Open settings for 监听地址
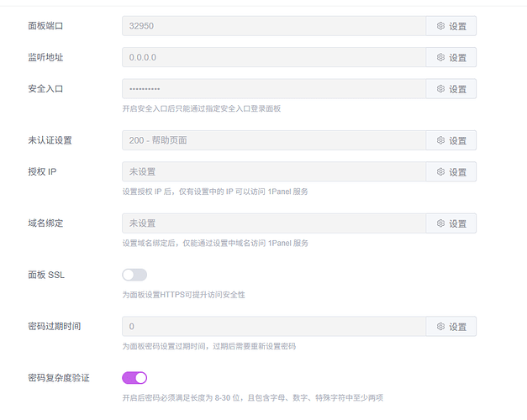 (451, 57)
